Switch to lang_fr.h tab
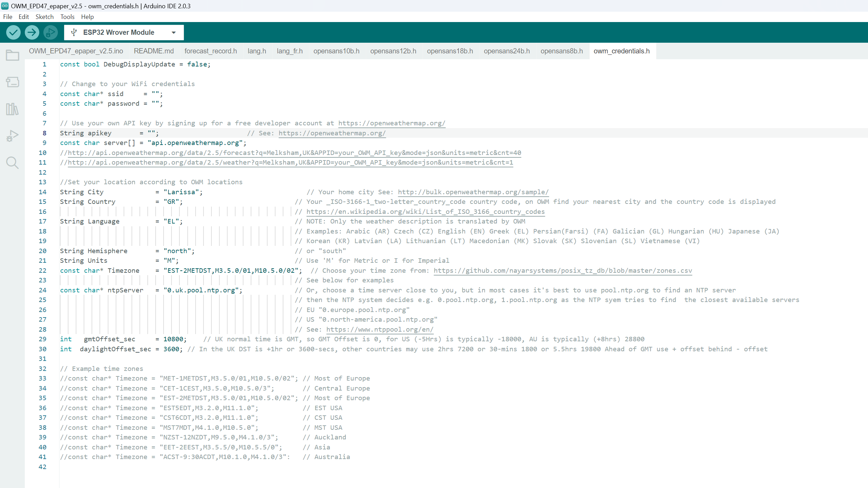The height and width of the screenshot is (488, 868). [x=290, y=51]
